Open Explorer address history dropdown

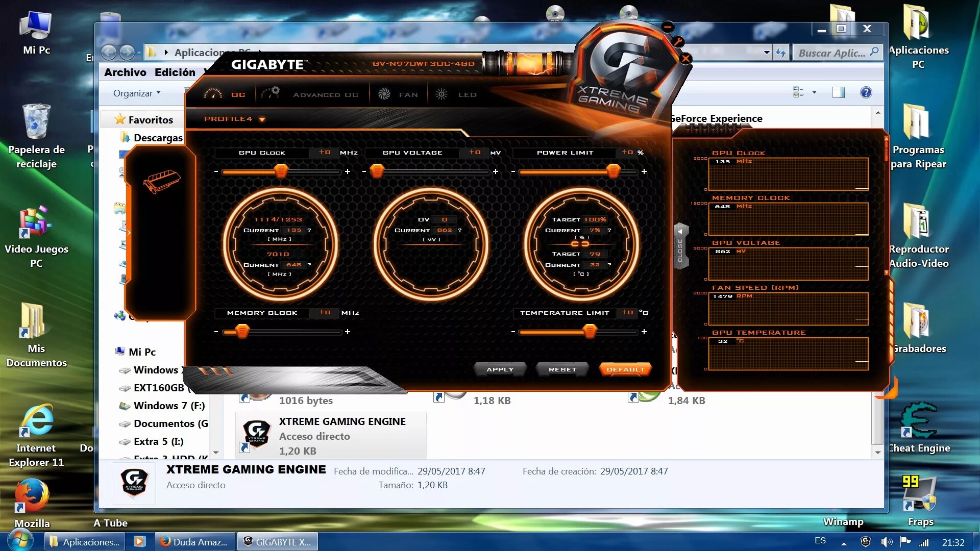[x=767, y=52]
